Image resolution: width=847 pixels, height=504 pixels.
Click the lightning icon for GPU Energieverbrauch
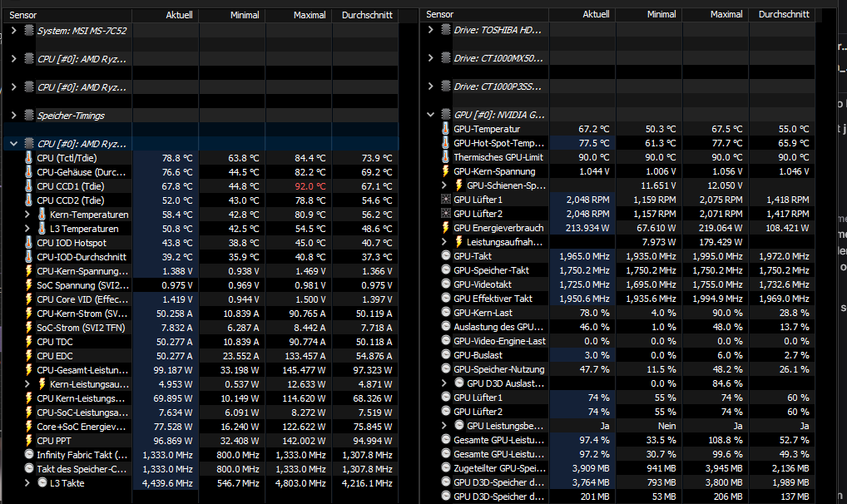[446, 227]
